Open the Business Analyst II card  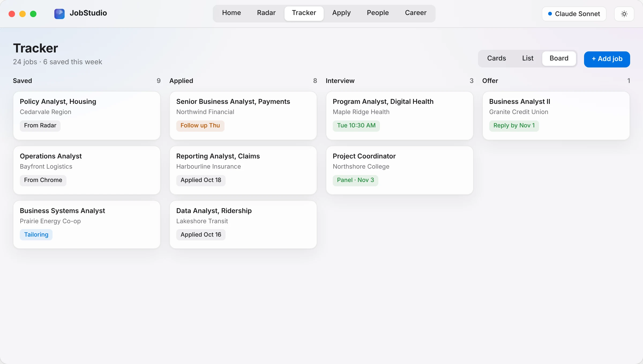pyautogui.click(x=556, y=116)
